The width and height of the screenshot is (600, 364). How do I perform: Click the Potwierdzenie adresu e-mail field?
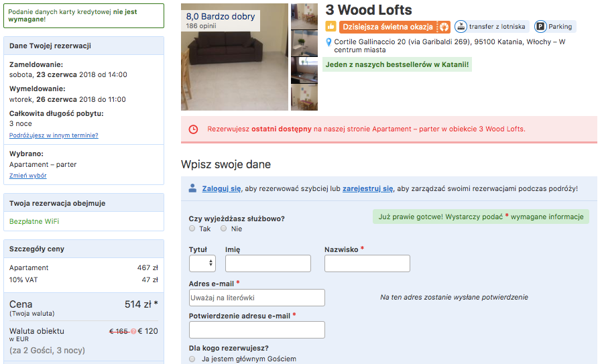(257, 330)
